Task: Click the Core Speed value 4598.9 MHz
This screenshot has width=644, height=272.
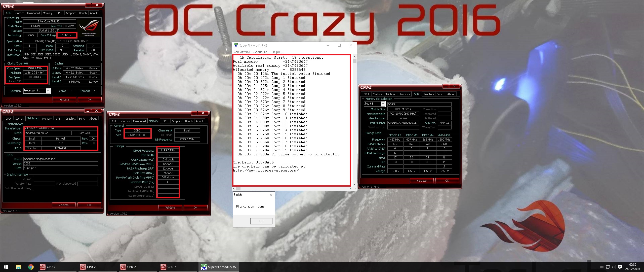Action: tap(35, 68)
